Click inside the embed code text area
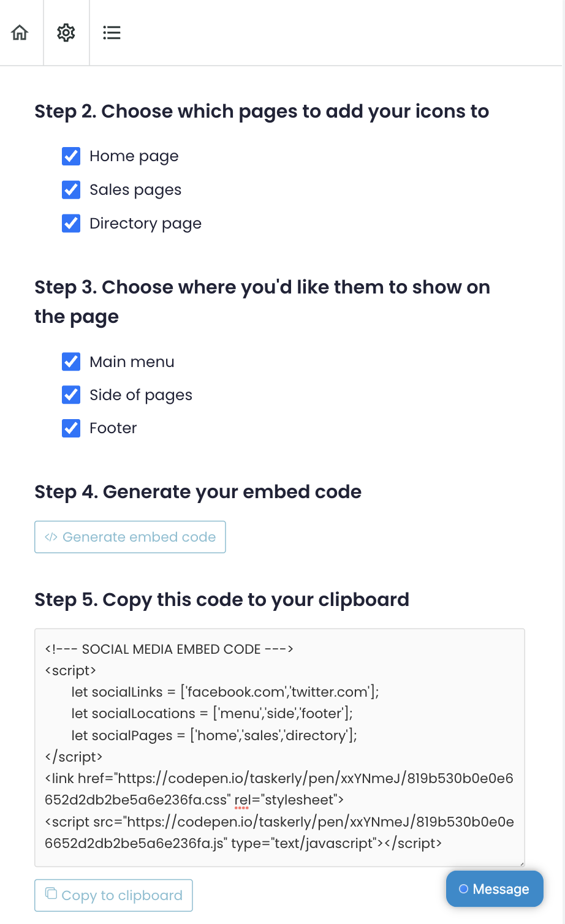The height and width of the screenshot is (924, 565). coord(279,748)
